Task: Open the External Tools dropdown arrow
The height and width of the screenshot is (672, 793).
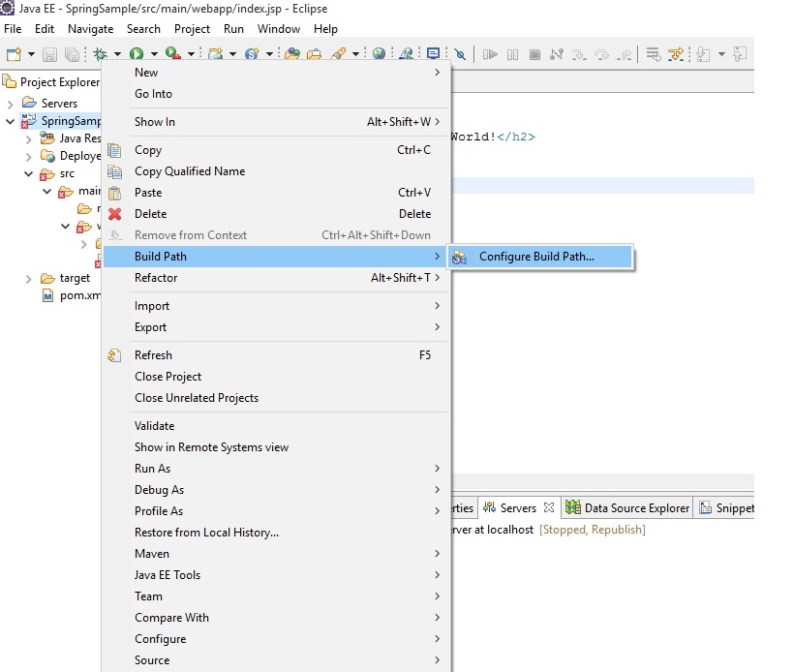Action: [x=191, y=53]
